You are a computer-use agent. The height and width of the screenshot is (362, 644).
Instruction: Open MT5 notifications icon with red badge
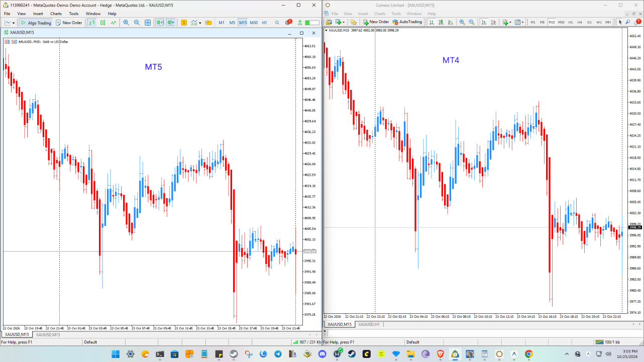(x=288, y=23)
